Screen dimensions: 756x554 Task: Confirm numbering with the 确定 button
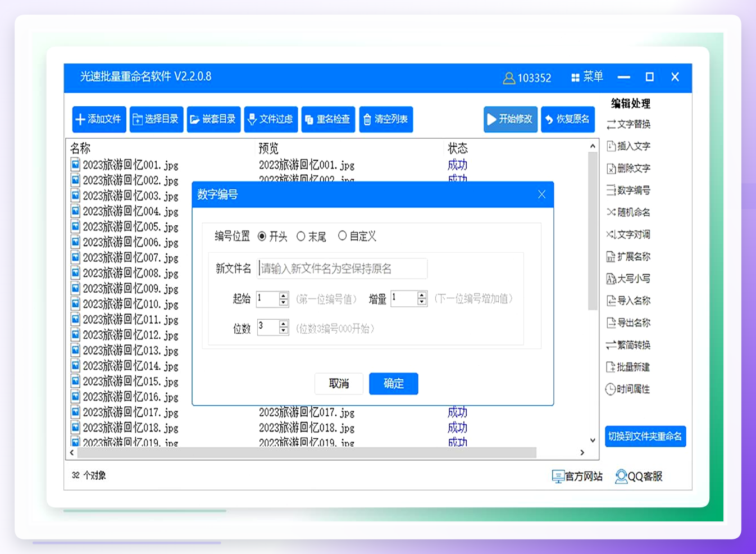click(x=394, y=384)
